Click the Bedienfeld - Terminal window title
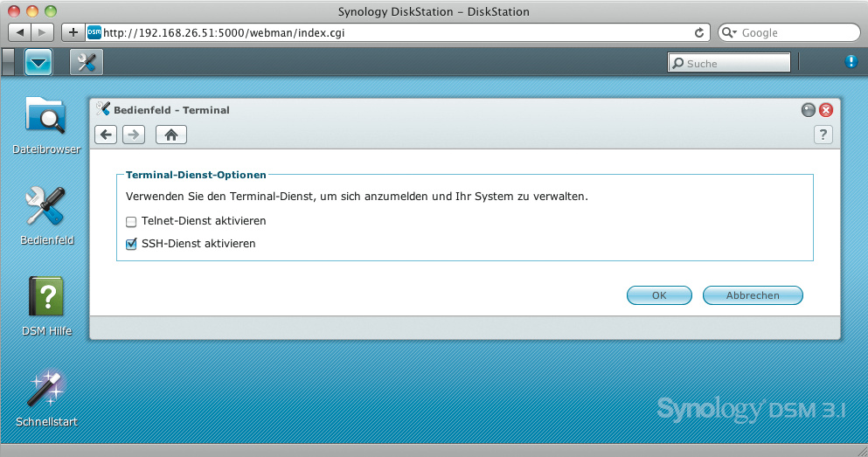Viewport: 868px width, 457px height. pos(171,110)
